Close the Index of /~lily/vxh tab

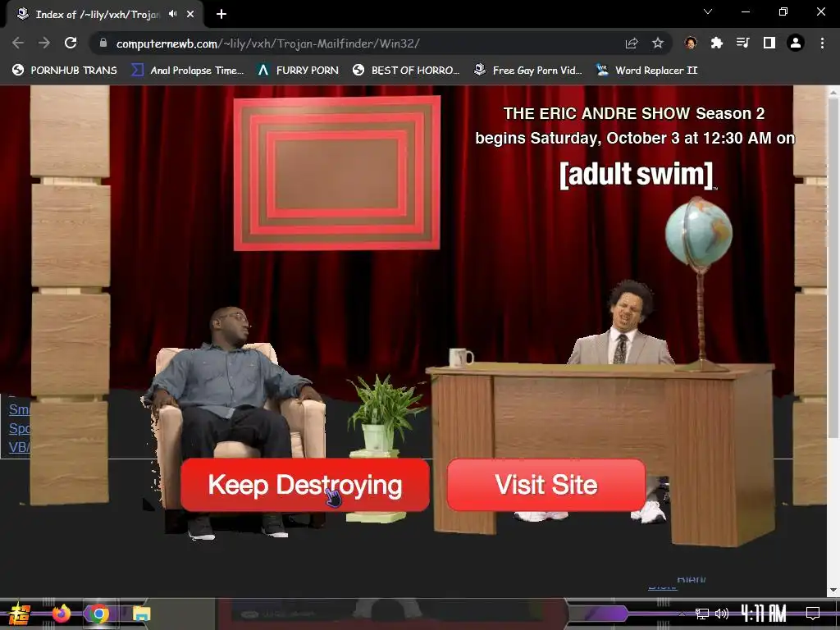click(190, 14)
